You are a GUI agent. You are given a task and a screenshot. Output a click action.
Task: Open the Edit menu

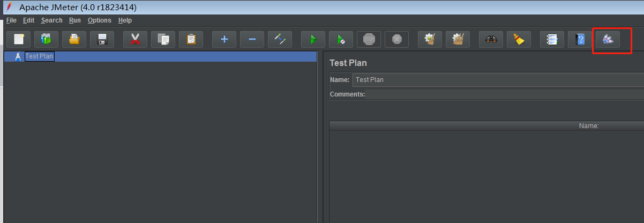tap(28, 20)
